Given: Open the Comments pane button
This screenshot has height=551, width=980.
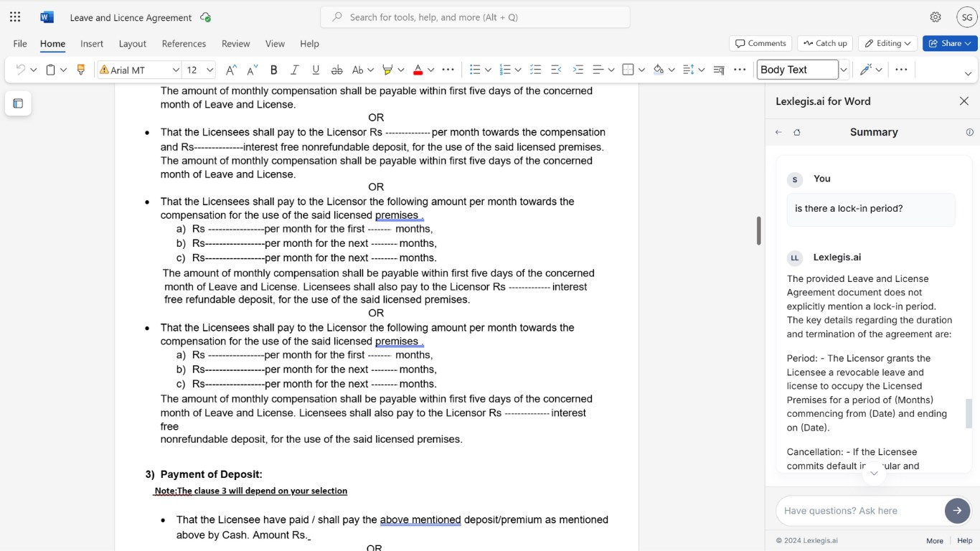Looking at the screenshot, I should 760,43.
